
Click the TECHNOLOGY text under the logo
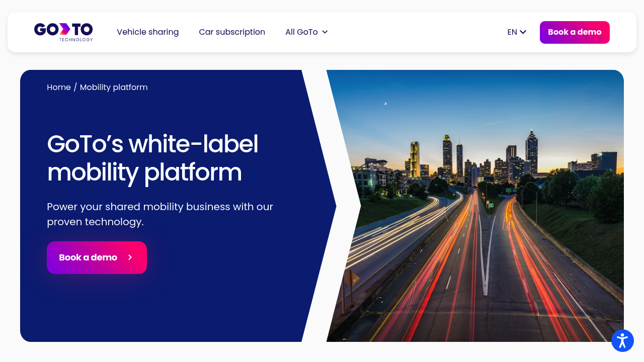pyautogui.click(x=76, y=40)
